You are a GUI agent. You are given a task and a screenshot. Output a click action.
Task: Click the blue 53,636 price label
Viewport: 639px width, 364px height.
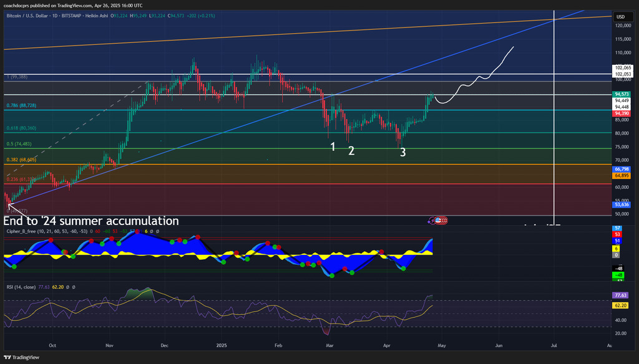pyautogui.click(x=621, y=204)
